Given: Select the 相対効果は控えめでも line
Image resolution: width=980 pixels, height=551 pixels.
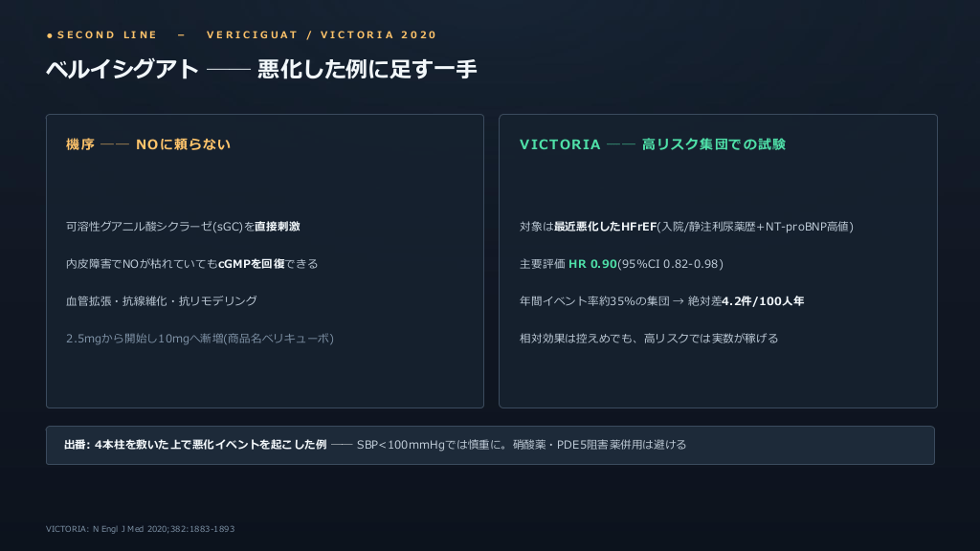Looking at the screenshot, I should pyautogui.click(x=649, y=338).
